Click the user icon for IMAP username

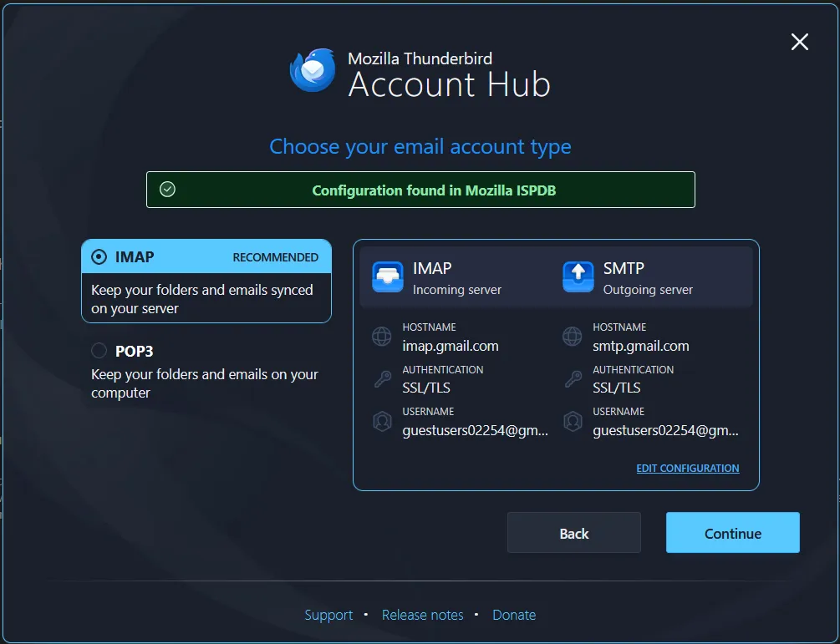(x=382, y=422)
